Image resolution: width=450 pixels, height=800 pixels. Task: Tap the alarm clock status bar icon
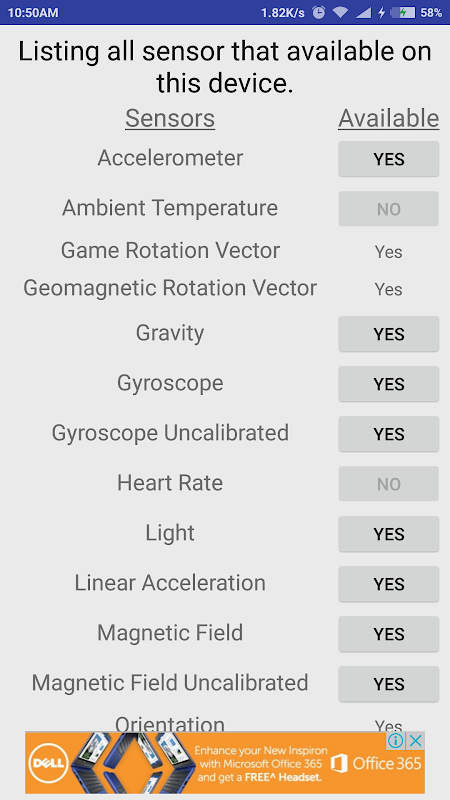[x=319, y=12]
